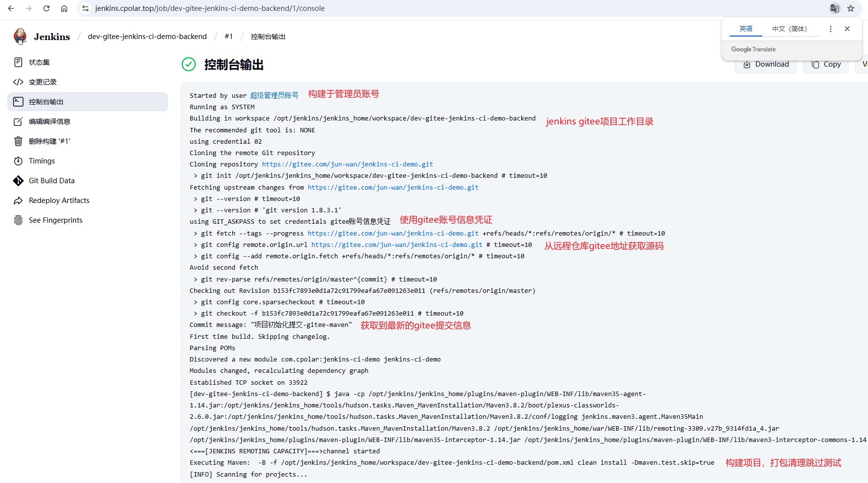
Task: Open site information icon in address bar
Action: pyautogui.click(x=85, y=8)
